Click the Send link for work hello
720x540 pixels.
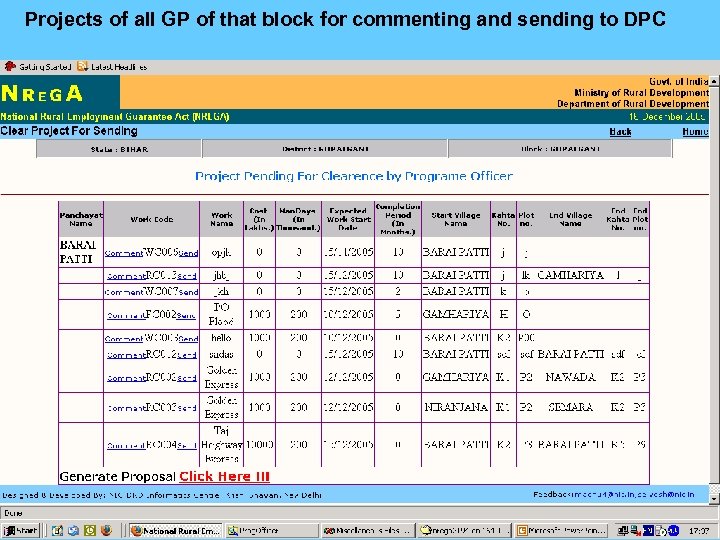pos(188,339)
